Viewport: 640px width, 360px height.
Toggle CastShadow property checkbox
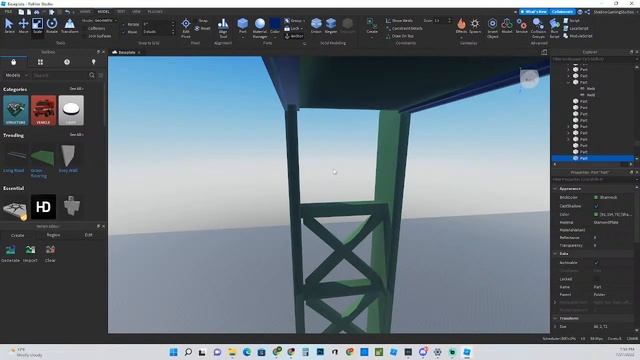596,206
